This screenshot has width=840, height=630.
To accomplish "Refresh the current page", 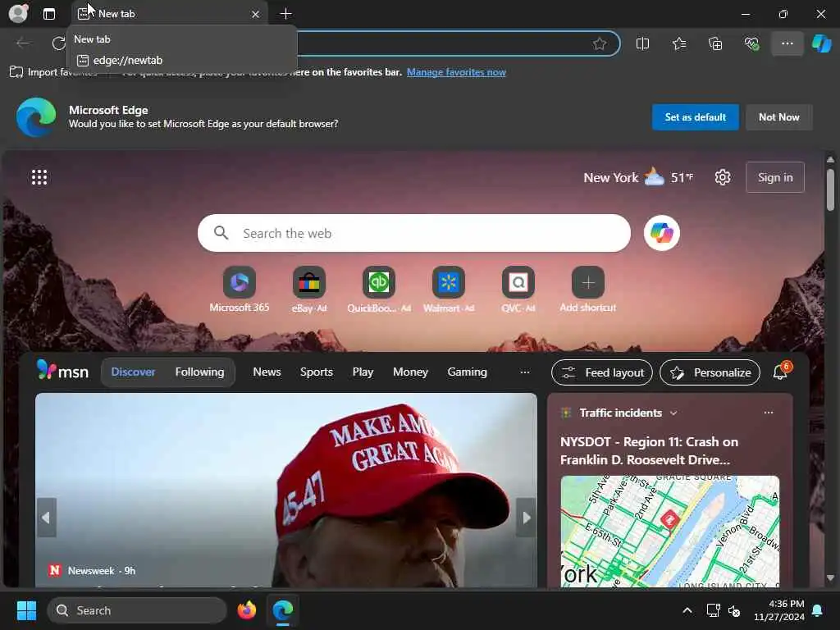I will [58, 43].
